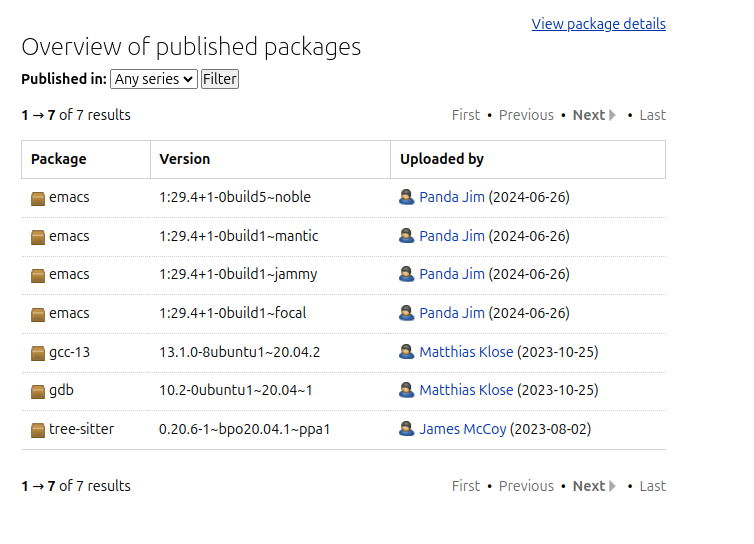Click package icon beside emacs noble build
Screen dimensions: 754x544
38,198
